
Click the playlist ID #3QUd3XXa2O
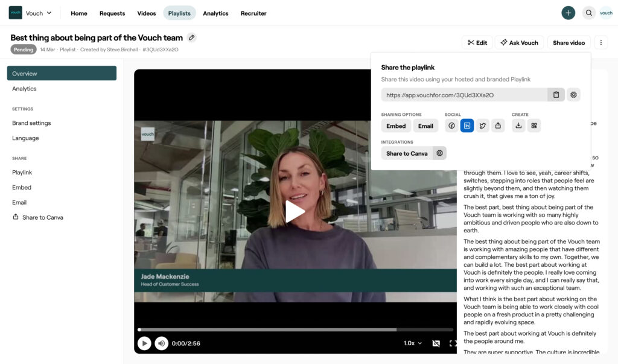(161, 49)
